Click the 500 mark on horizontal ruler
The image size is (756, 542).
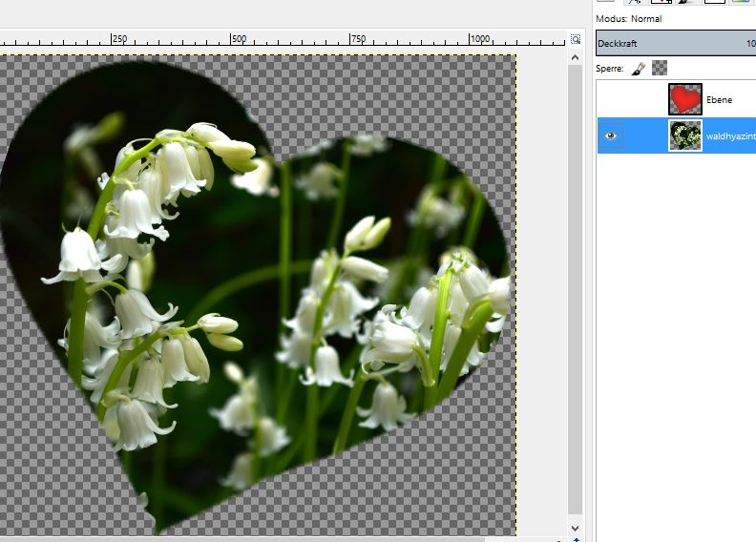[239, 39]
